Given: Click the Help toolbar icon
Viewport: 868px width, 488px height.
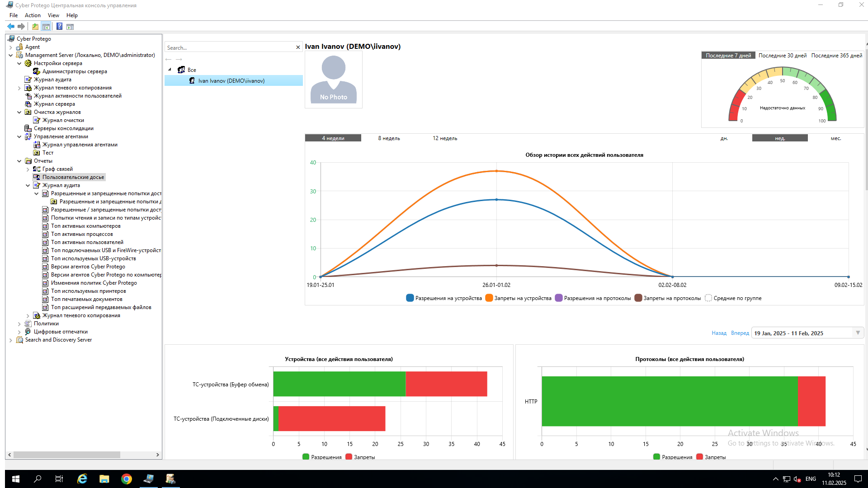Looking at the screenshot, I should [x=59, y=27].
